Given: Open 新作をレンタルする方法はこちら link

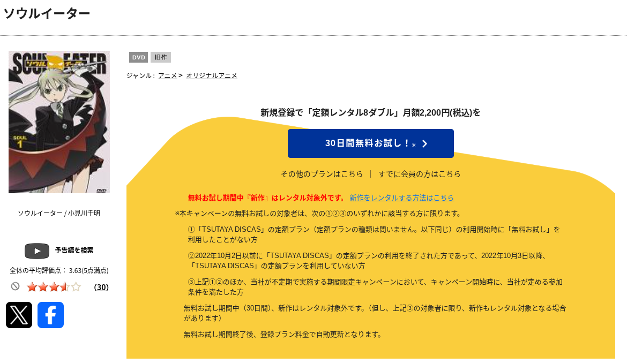Looking at the screenshot, I should pyautogui.click(x=401, y=198).
